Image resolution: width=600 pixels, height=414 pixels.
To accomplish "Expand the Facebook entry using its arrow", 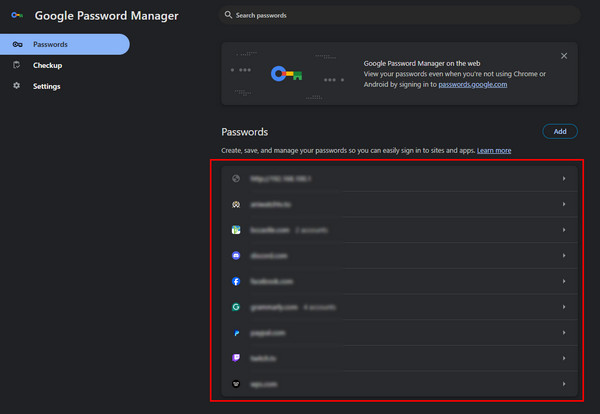I will [564, 282].
